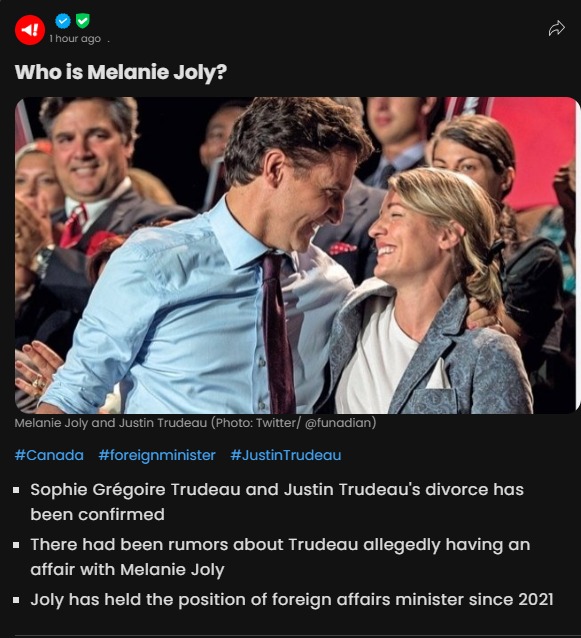Click the '1 hour ago' timestamp

point(75,39)
